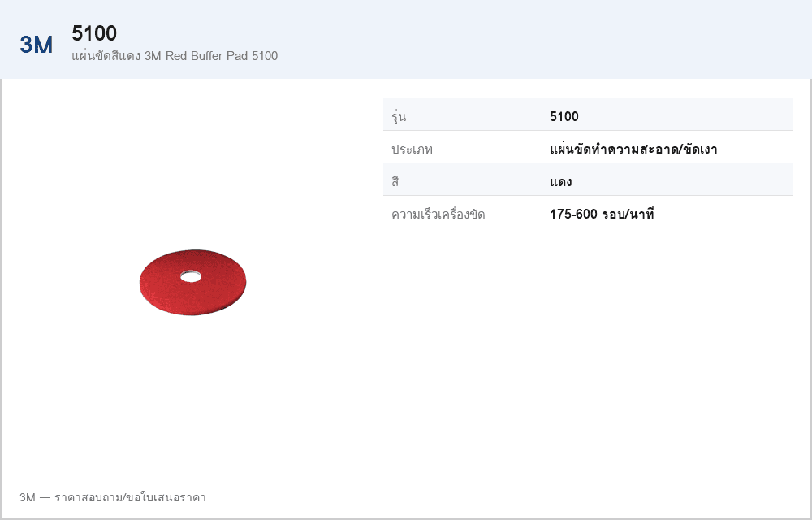Click the footer "3M — ราคาสอบถาม/ขอใบเสนอราคา"
Image resolution: width=812 pixels, height=520 pixels.
pos(113,498)
